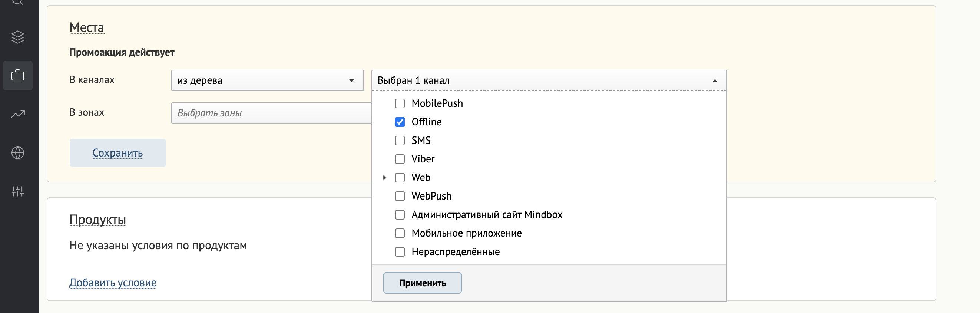
Task: Click the Сохранить button
Action: tap(117, 153)
